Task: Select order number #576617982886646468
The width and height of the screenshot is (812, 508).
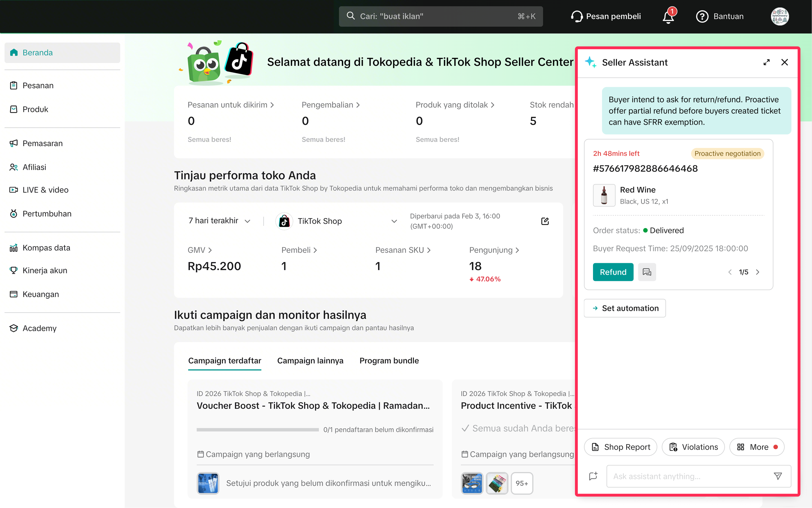Action: coord(645,168)
